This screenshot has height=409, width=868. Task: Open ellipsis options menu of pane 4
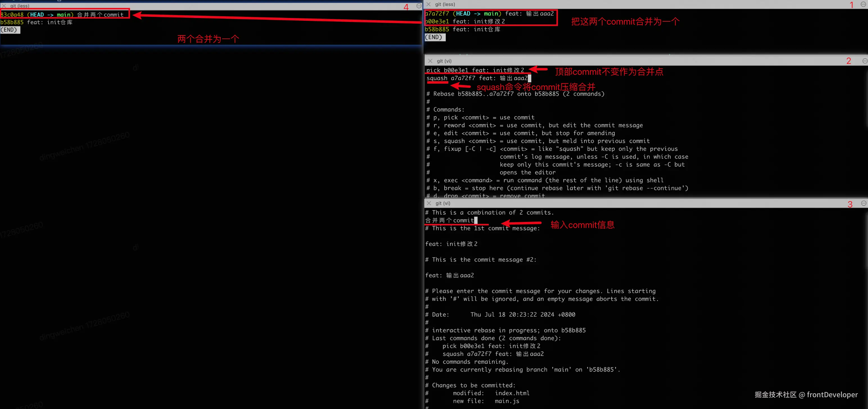pos(419,6)
